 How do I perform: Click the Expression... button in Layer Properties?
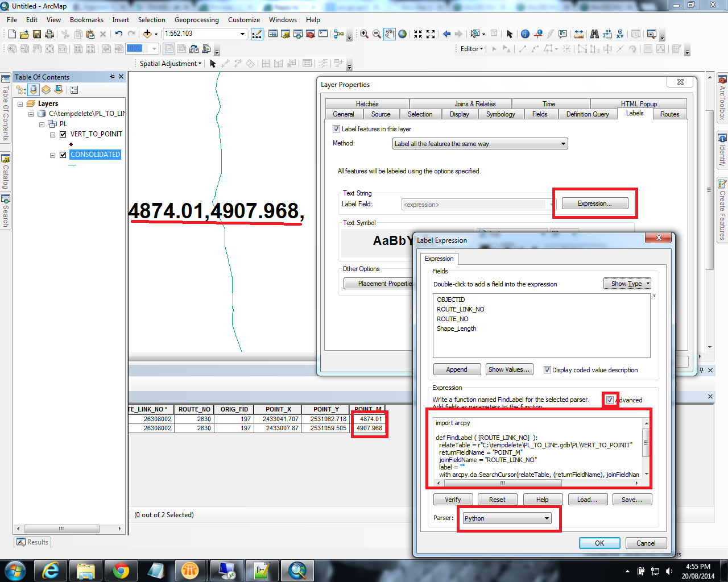[x=595, y=203]
